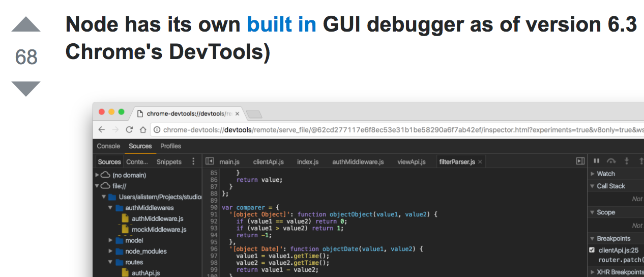Collapse the authMiddlewares folder arrow
644x277 pixels.
click(x=110, y=208)
